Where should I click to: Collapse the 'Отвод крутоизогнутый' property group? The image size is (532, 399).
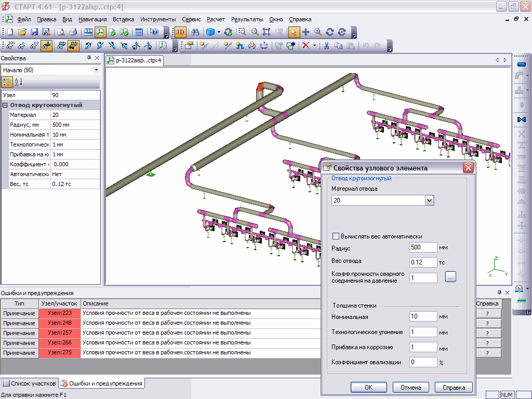point(5,105)
